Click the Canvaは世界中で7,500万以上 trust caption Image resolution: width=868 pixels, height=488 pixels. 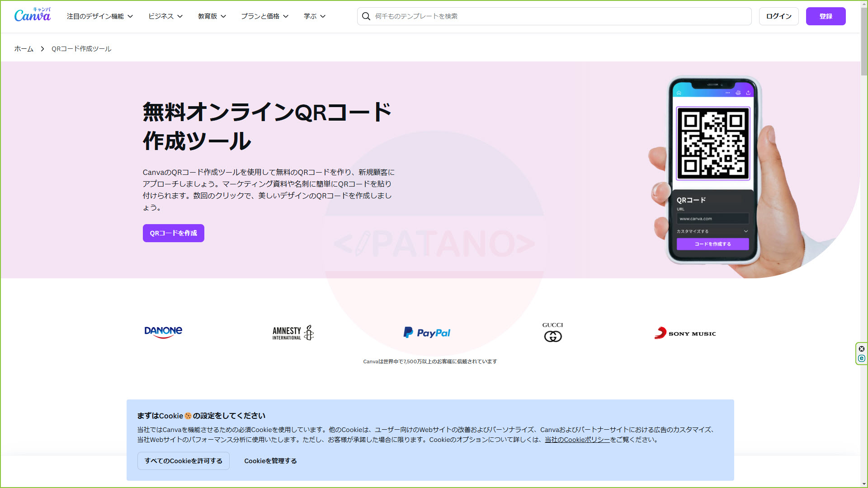pos(430,361)
